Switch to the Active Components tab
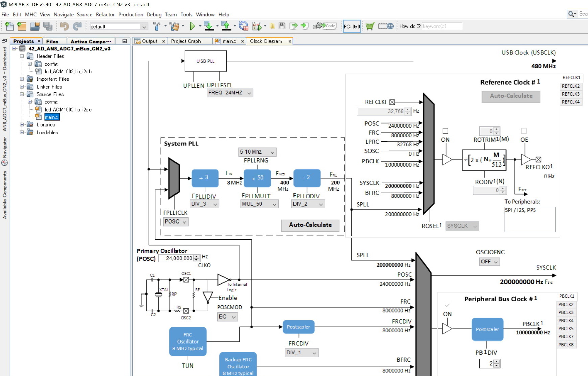The width and height of the screenshot is (588, 376). 91,41
